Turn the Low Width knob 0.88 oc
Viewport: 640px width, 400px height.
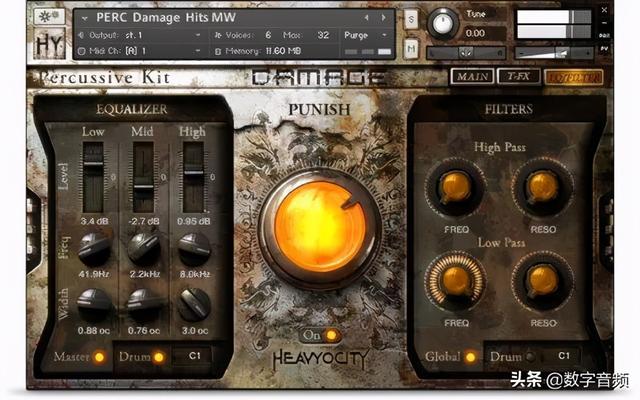[94, 305]
